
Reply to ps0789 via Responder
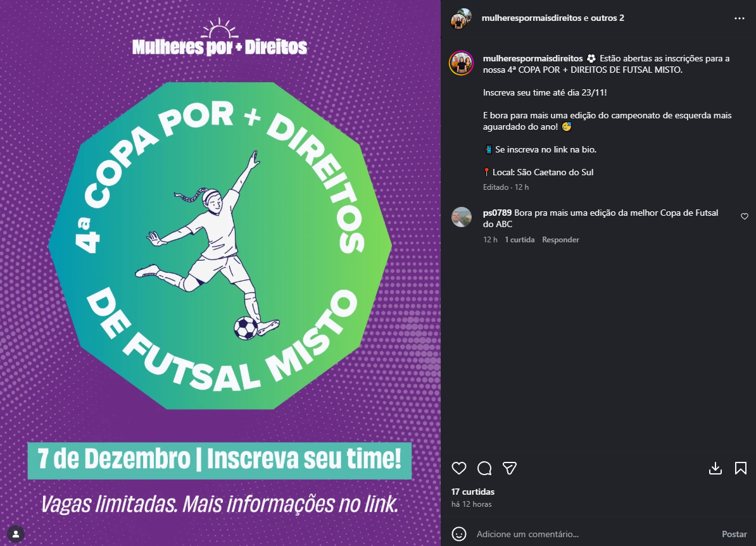[560, 240]
